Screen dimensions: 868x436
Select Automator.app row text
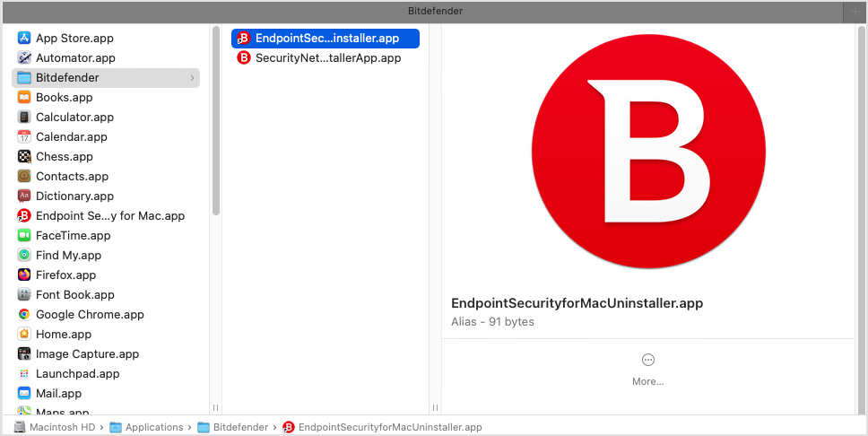coord(76,57)
